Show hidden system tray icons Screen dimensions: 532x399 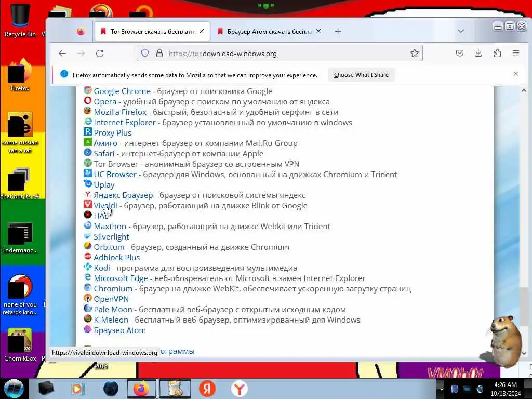click(x=442, y=389)
